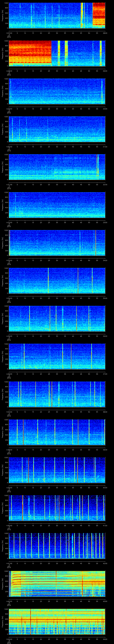Click the Frequency (Hz) label of the top spectrogram
This screenshot has width=114, height=644.
coord(3,16)
